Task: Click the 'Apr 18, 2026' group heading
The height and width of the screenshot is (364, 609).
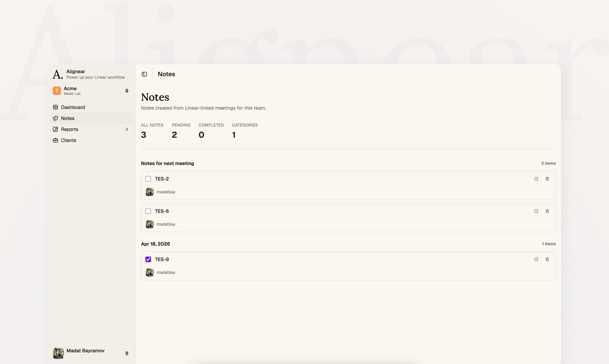Action: 155,244
